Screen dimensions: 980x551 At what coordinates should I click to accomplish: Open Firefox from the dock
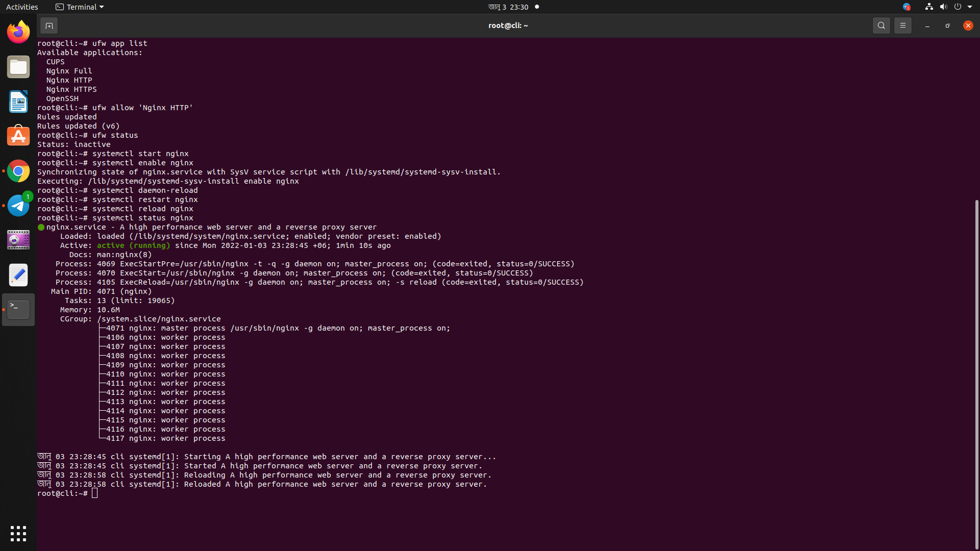(x=18, y=32)
